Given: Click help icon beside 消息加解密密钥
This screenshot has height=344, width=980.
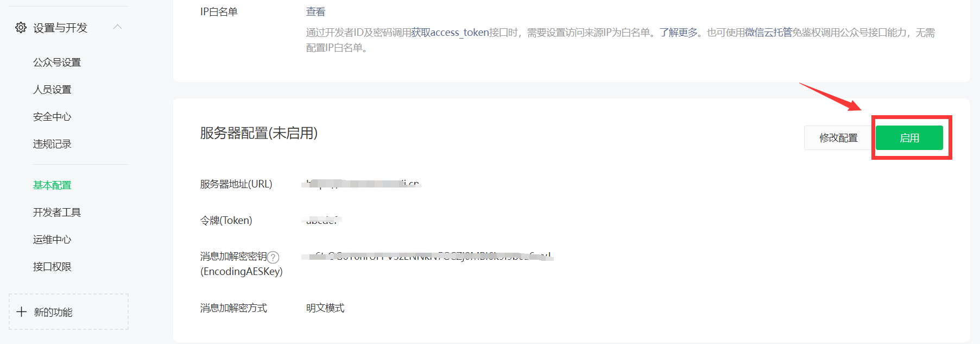Looking at the screenshot, I should (273, 257).
